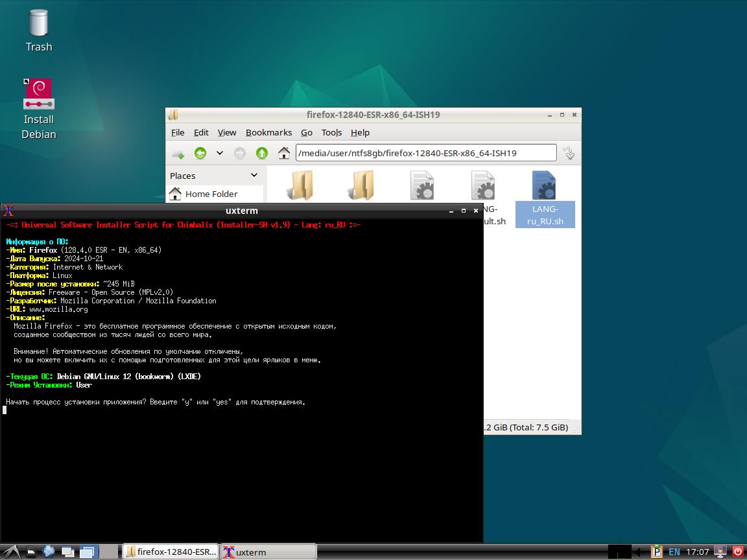Open the back-history dropdown arrow
Viewport: 747px width, 560px height.
click(x=220, y=153)
